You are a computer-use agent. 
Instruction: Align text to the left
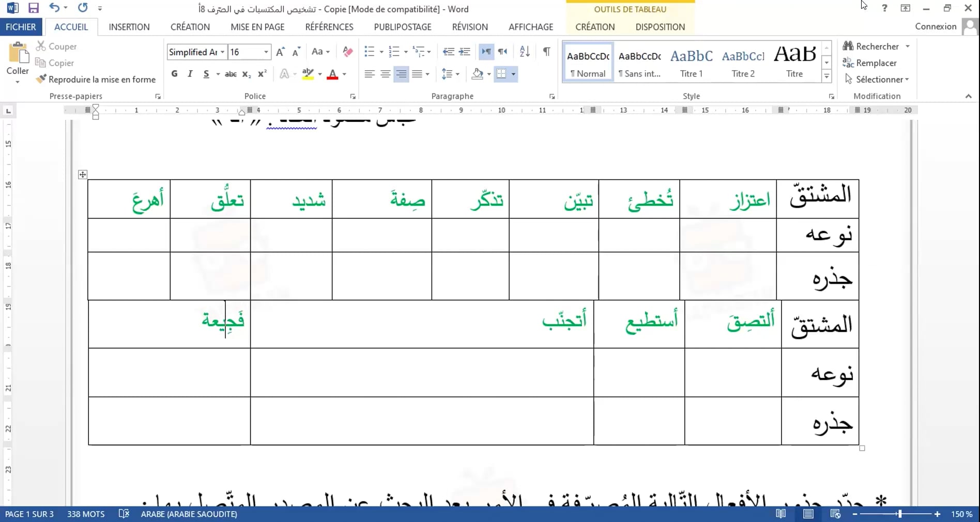[x=369, y=74]
